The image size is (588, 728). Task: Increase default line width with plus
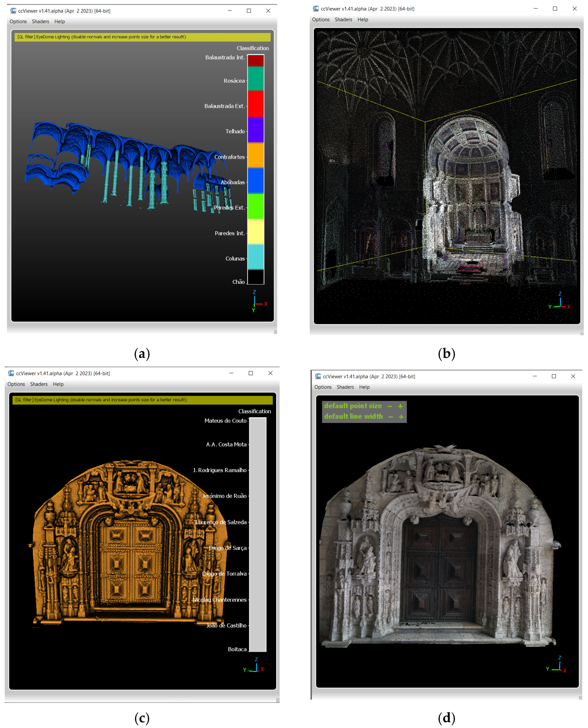click(x=401, y=417)
